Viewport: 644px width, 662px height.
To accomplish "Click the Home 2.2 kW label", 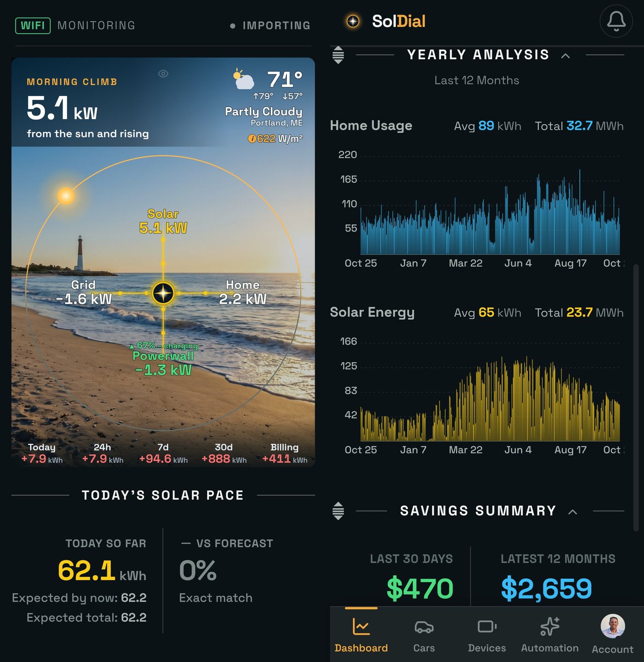I will pos(242,292).
